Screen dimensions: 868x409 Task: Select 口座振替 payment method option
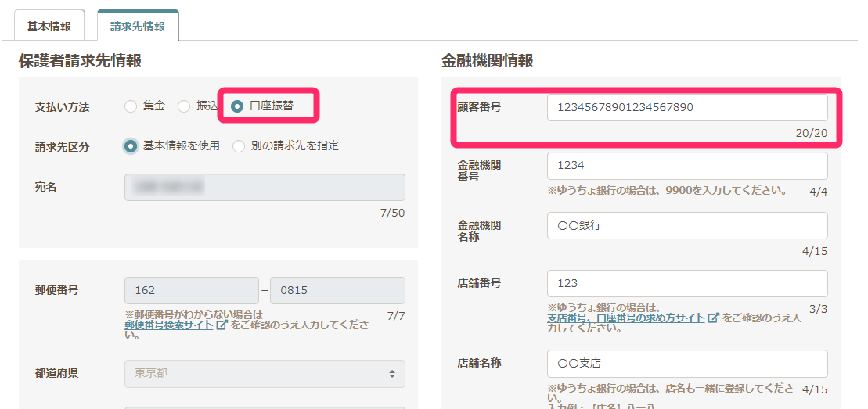(237, 106)
